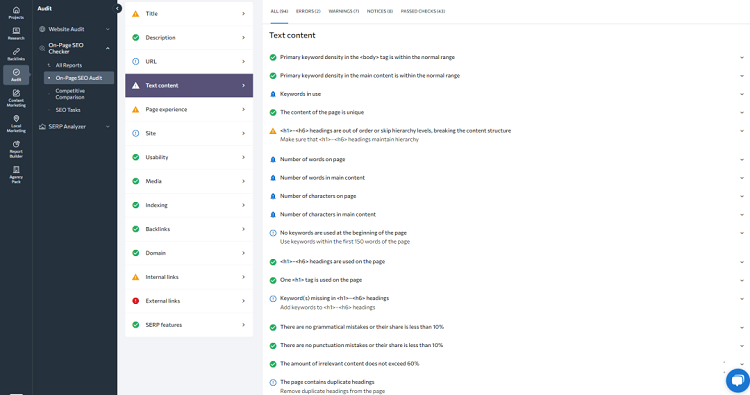Switch to the Passed Checks tab
Image resolution: width=750 pixels, height=395 pixels.
(422, 11)
